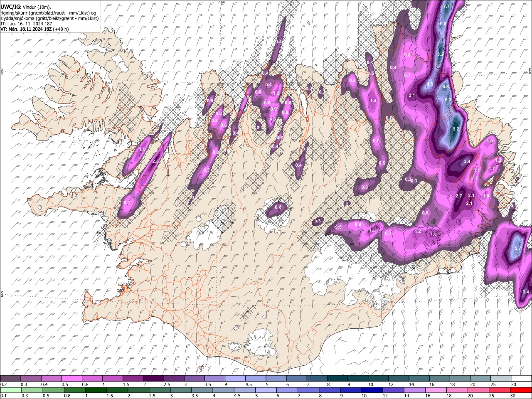Click the 'rigning/skúrir' legend description line

(x=48, y=13)
